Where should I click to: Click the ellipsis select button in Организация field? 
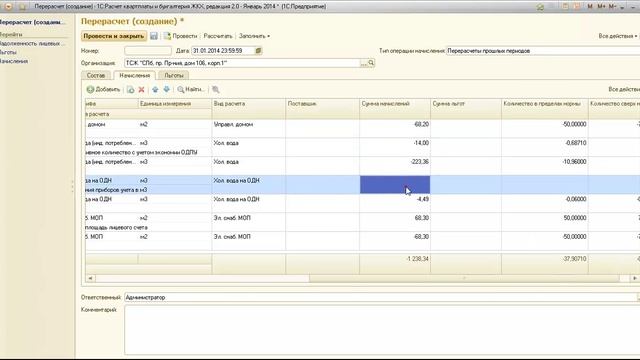(x=364, y=63)
